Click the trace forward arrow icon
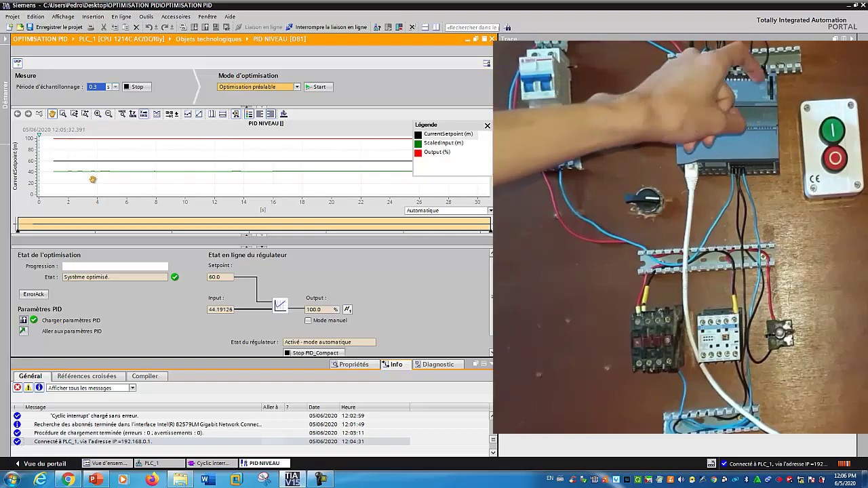 pos(28,114)
